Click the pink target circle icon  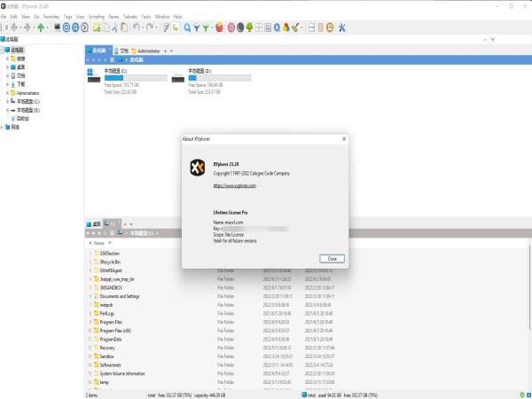pos(231,27)
